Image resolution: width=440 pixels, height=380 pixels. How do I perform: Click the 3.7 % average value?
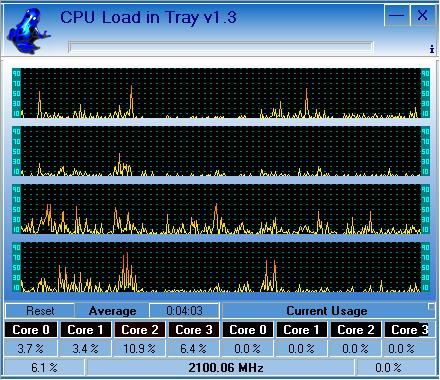click(x=31, y=349)
